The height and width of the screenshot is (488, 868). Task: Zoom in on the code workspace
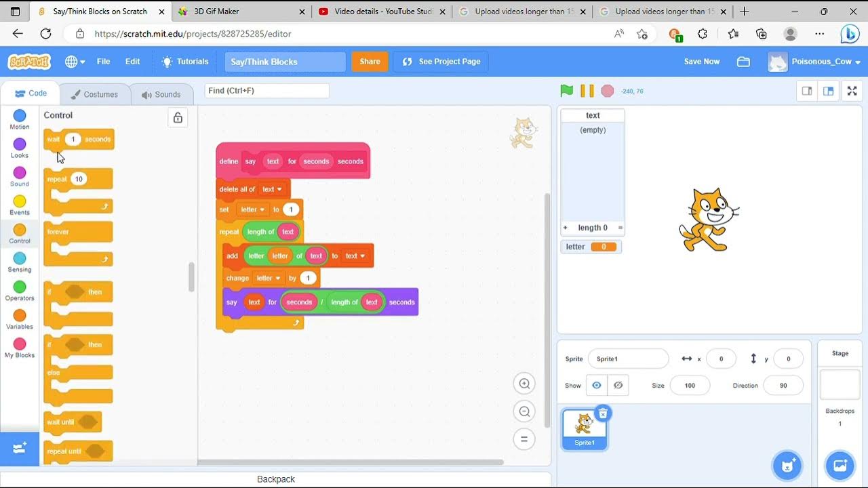(x=524, y=384)
